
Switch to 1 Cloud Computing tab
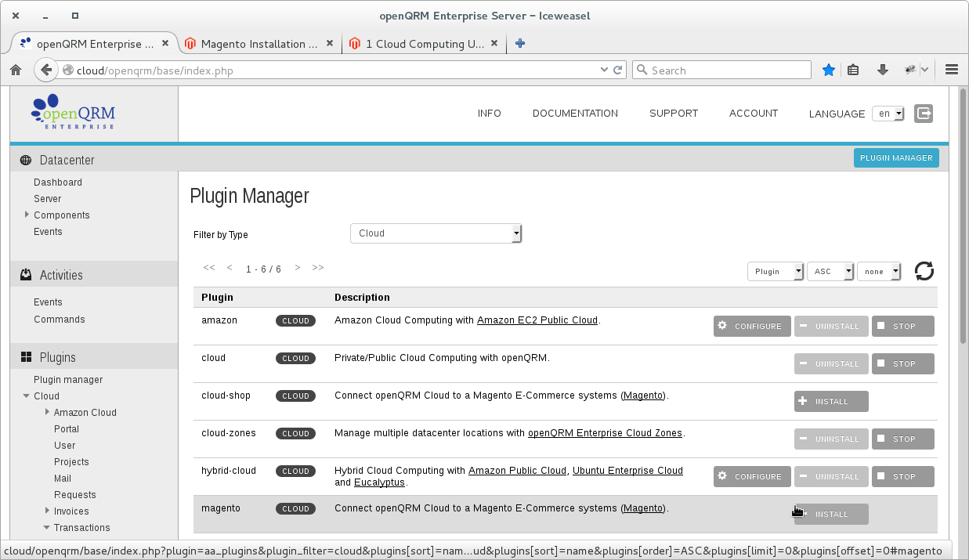click(x=423, y=44)
